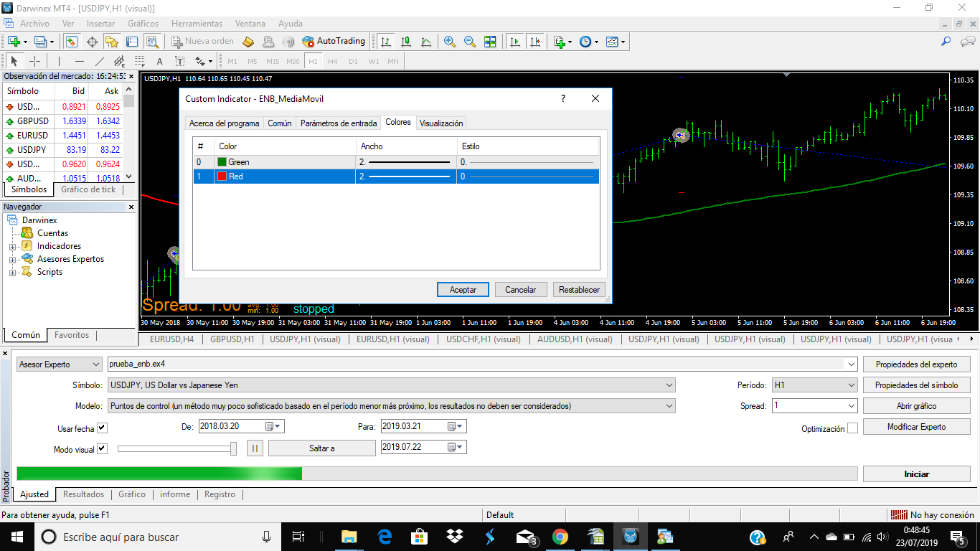The height and width of the screenshot is (551, 980).
Task: Click the Red color swatch
Action: [x=222, y=176]
